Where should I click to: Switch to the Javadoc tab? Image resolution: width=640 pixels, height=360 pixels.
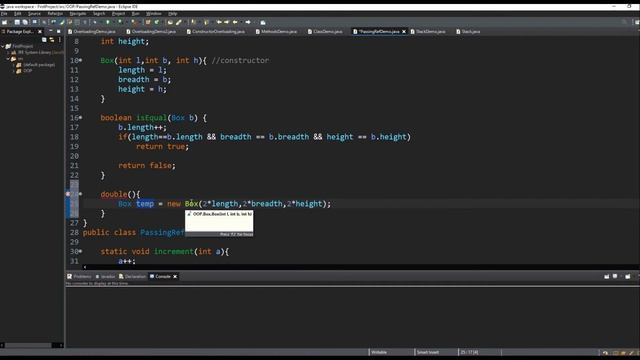pyautogui.click(x=105, y=276)
